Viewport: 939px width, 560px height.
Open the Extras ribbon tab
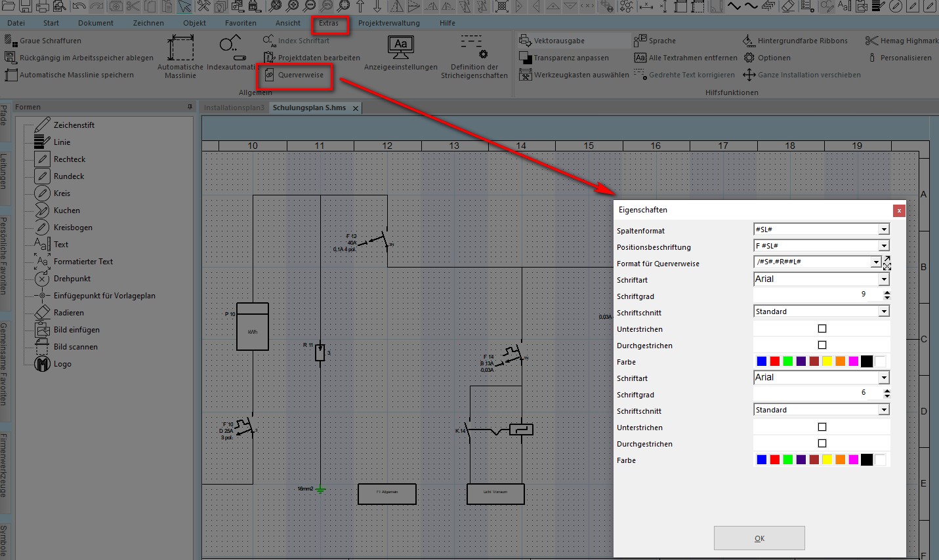click(x=329, y=23)
